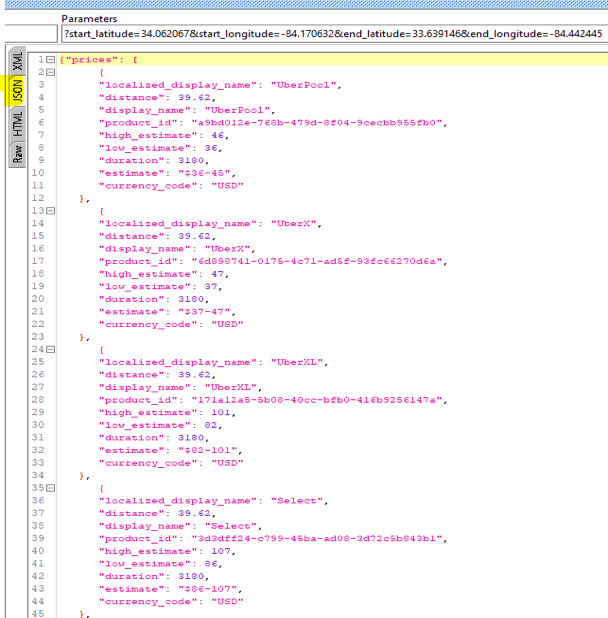The height and width of the screenshot is (618, 608).
Task: Collapse the UberX object at line 13
Action: pos(50,211)
